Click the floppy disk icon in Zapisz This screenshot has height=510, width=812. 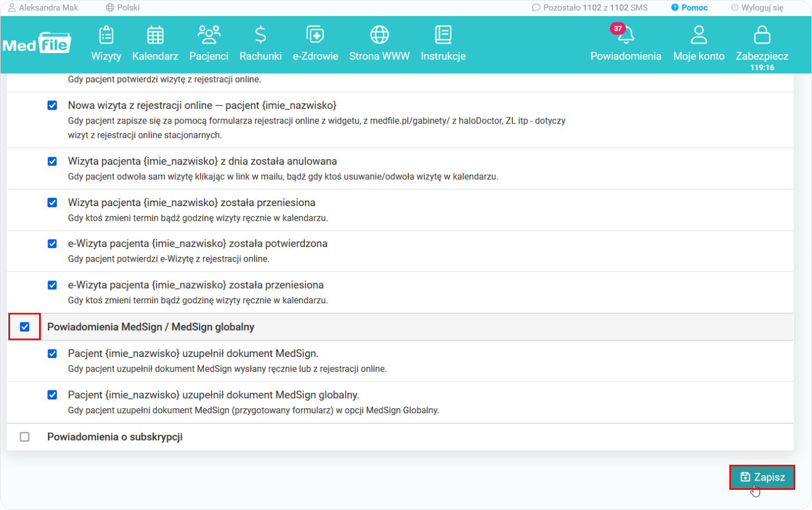point(745,477)
